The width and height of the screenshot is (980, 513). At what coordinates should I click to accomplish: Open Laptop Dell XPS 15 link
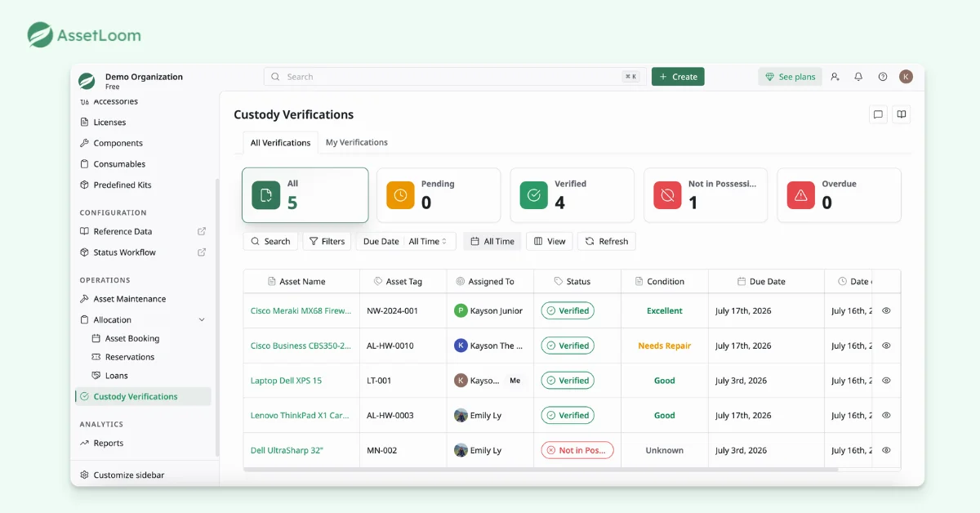286,381
